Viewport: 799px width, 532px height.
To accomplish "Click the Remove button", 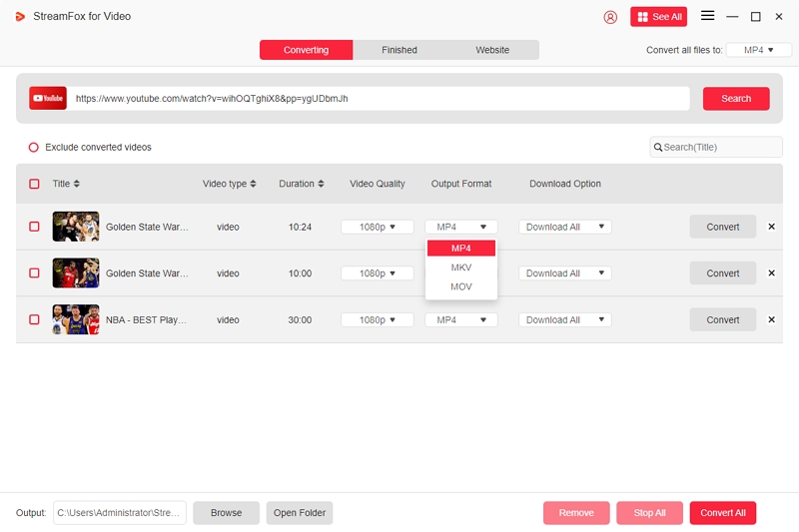I will (x=576, y=513).
